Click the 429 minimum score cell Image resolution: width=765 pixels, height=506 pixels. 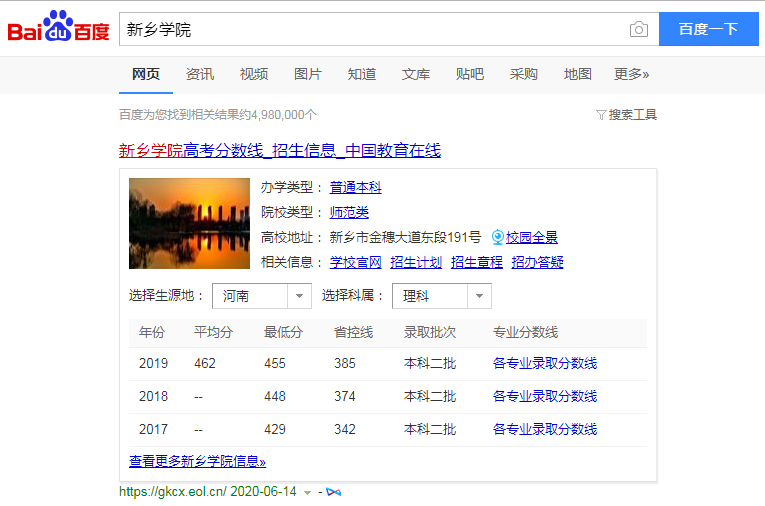click(x=275, y=429)
